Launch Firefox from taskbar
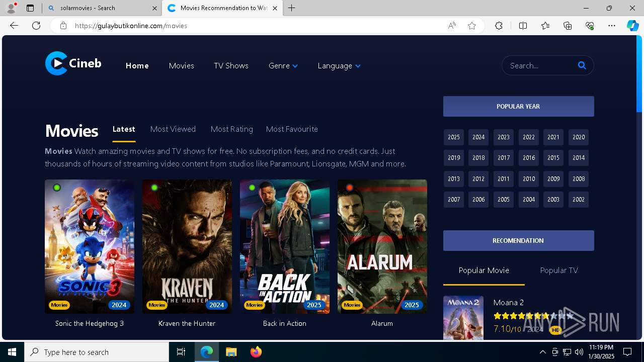Screen dimensions: 644x362 [256, 352]
